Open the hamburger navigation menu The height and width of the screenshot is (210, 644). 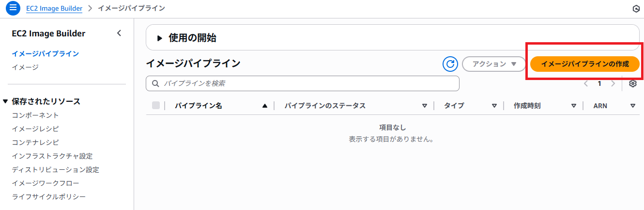point(13,8)
